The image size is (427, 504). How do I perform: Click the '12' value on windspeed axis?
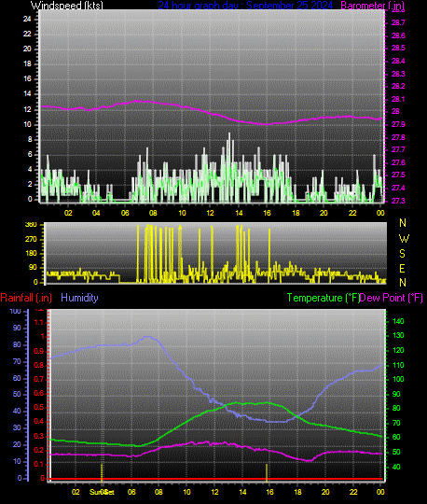(27, 109)
